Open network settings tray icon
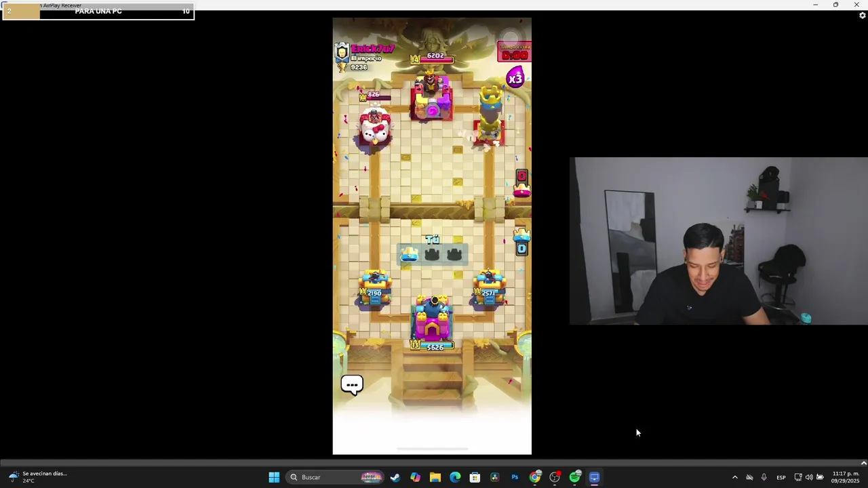The height and width of the screenshot is (488, 868). (798, 477)
